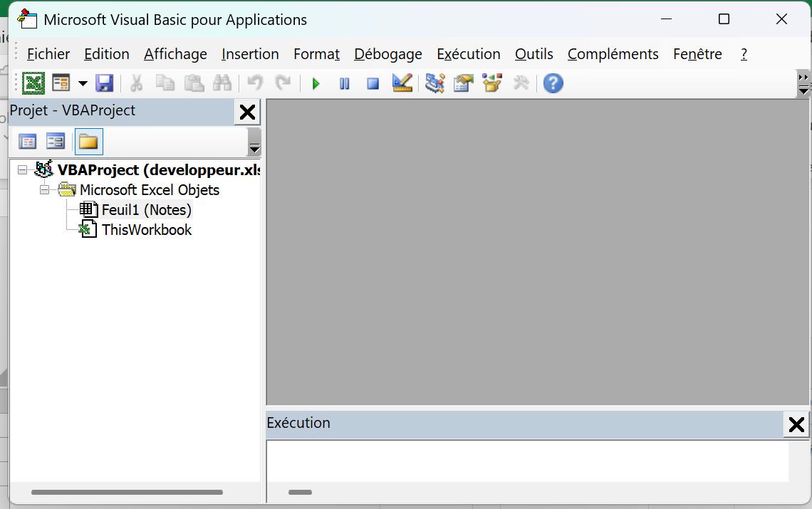Viewport: 812px width, 509px height.
Task: Open project panel toolbar options arrow
Action: [254, 143]
